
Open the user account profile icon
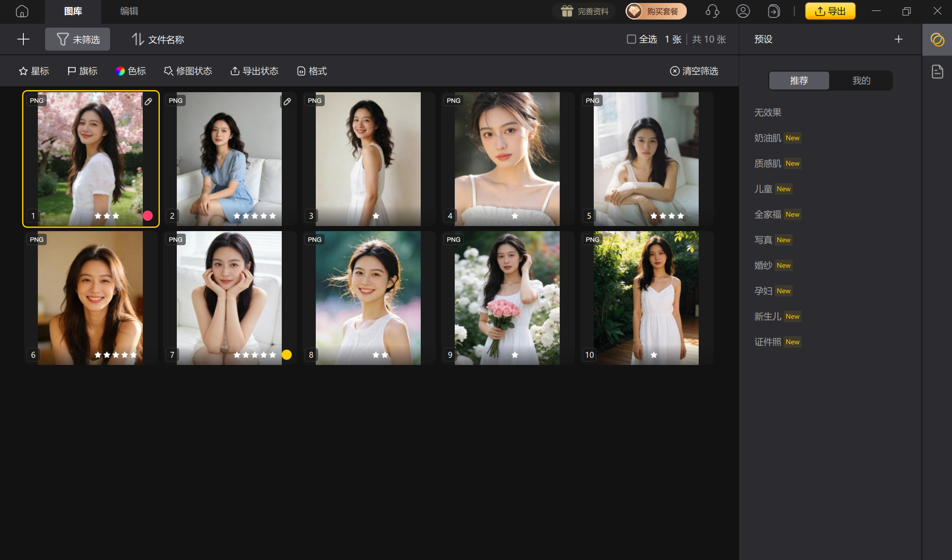743,11
